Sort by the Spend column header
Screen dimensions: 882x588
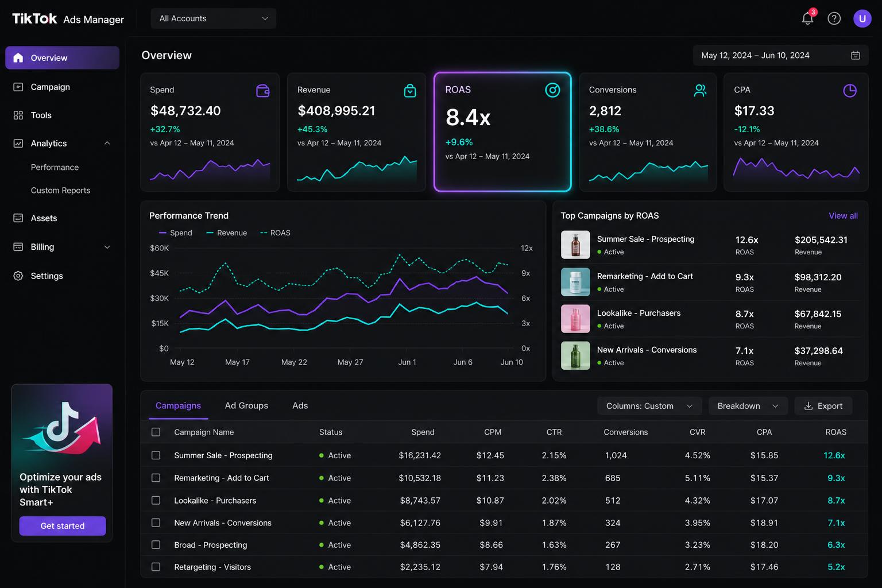(423, 432)
